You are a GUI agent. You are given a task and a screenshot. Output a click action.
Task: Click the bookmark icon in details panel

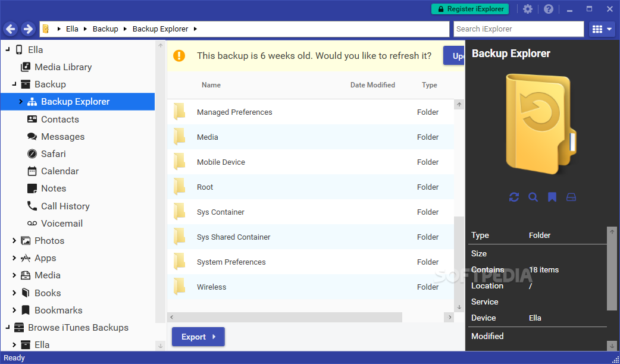(x=552, y=197)
